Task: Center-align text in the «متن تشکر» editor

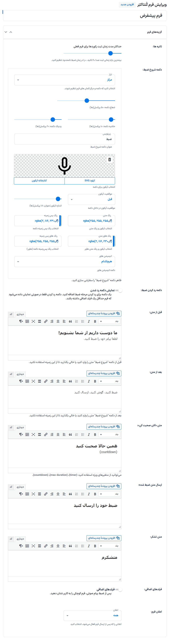Action: point(58,546)
